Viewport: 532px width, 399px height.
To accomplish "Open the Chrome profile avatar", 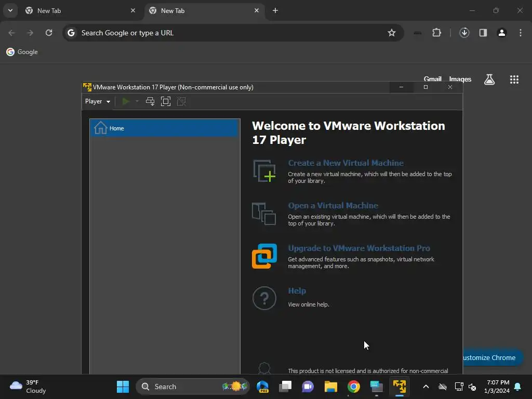I will (x=502, y=33).
